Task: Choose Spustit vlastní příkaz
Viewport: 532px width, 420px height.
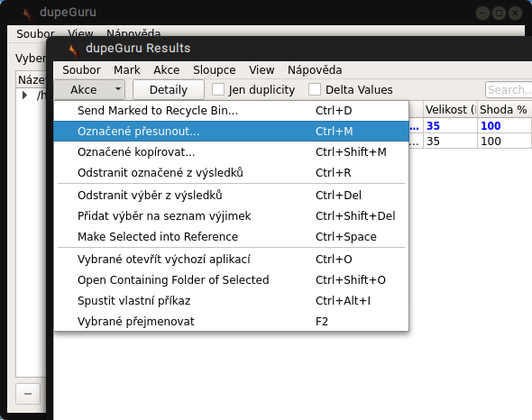Action: point(231,301)
